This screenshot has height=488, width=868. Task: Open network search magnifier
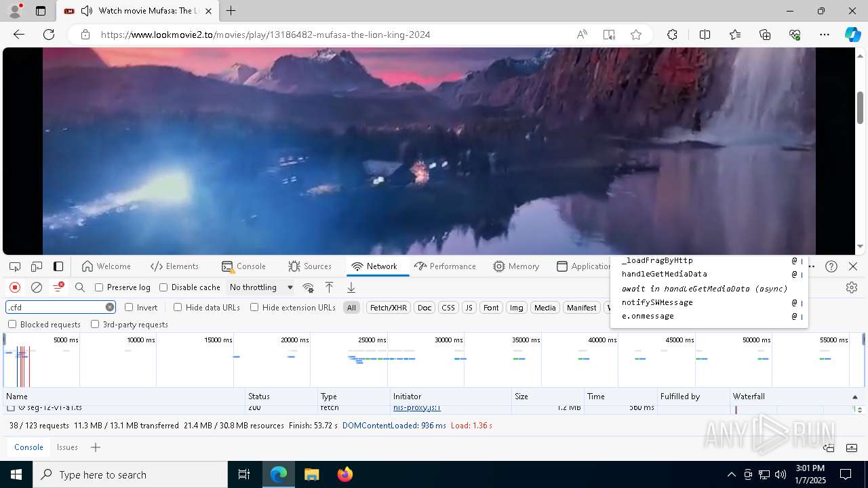tap(80, 287)
